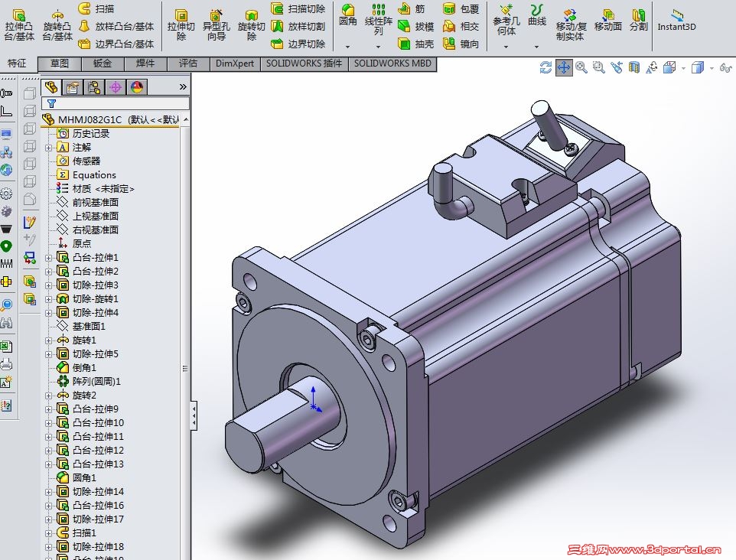The height and width of the screenshot is (560, 736).
Task: Open the 圆角 fillet dropdown arrow
Action: (x=348, y=47)
